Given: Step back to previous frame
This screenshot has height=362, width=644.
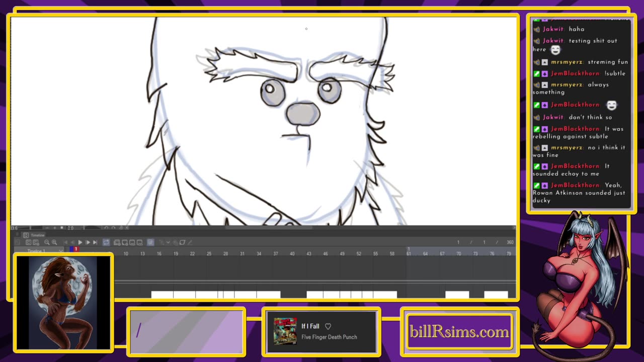Looking at the screenshot, I should (72, 242).
